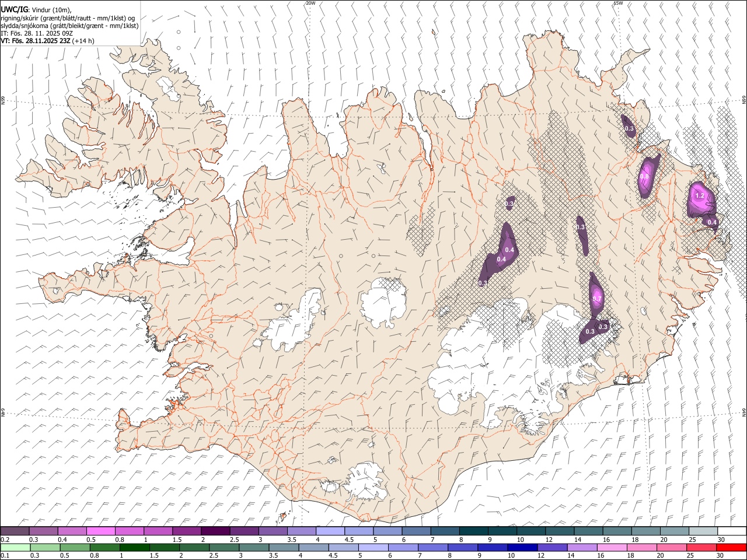The width and height of the screenshot is (747, 560).
Task: Click the 0.8 snowfall label on the map
Action: coord(645,176)
